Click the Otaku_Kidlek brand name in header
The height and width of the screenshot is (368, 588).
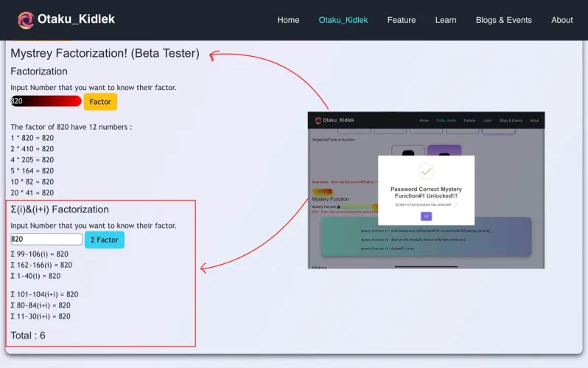click(x=76, y=19)
